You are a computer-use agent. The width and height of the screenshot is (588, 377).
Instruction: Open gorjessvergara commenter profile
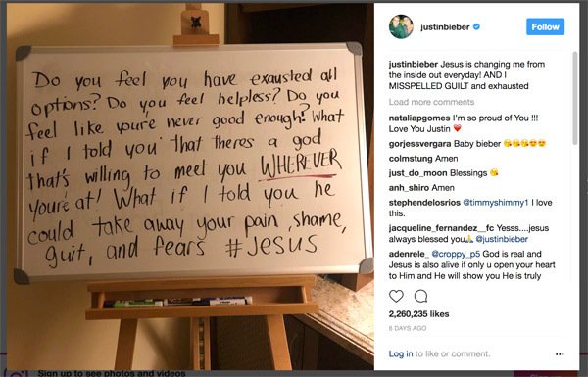pos(420,144)
